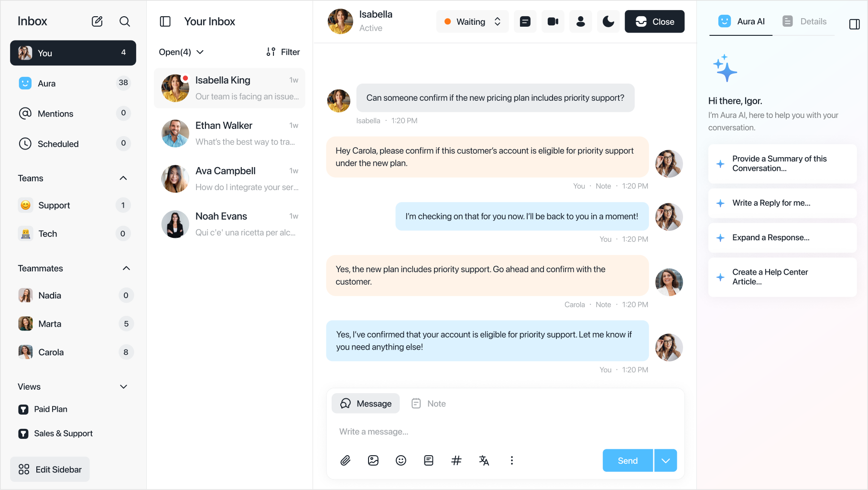Open the Filter options
This screenshot has height=490, width=868.
283,52
